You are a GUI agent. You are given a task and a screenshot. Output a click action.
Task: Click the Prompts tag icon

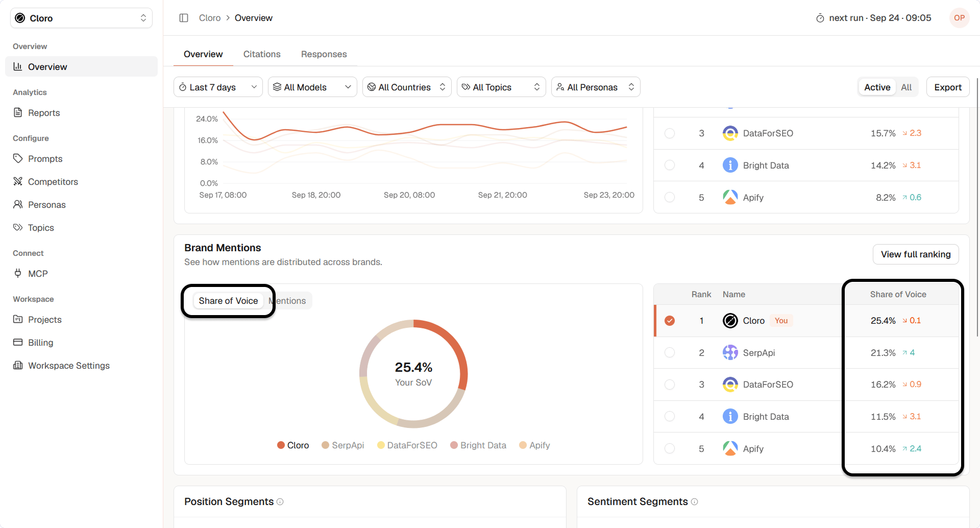pos(18,158)
